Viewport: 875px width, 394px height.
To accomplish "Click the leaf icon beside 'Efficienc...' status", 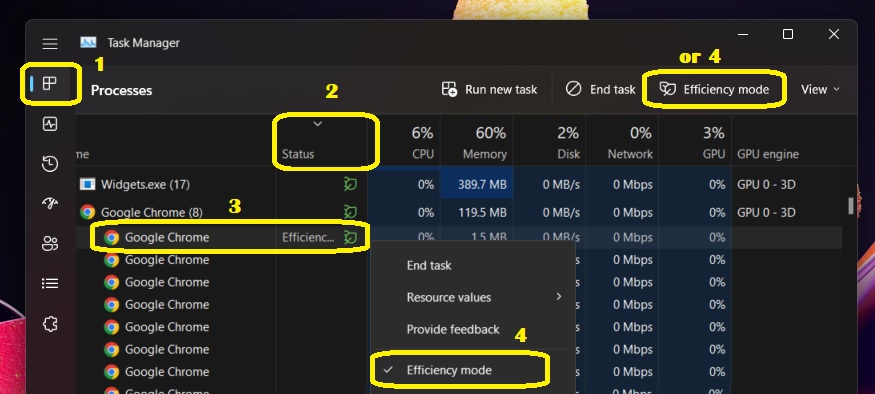I will point(350,237).
